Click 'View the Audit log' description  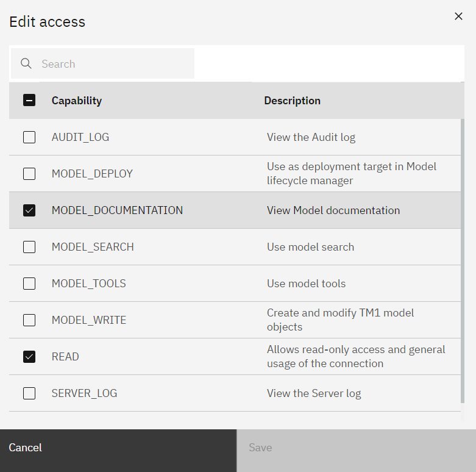coord(311,137)
